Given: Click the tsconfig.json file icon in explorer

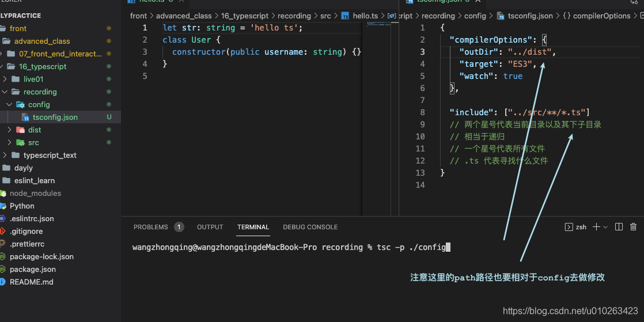Looking at the screenshot, I should click(x=25, y=117).
